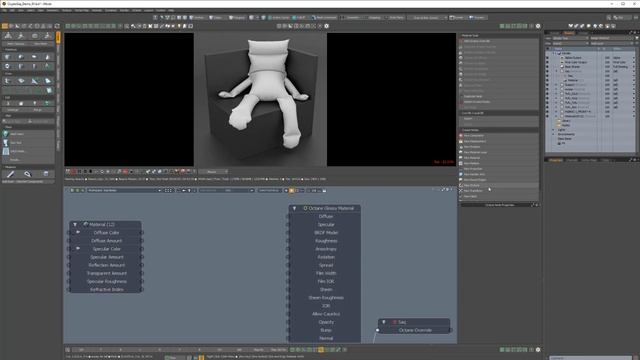Click the first icon in the Deform tool list
The image size is (640, 360).
6,134
